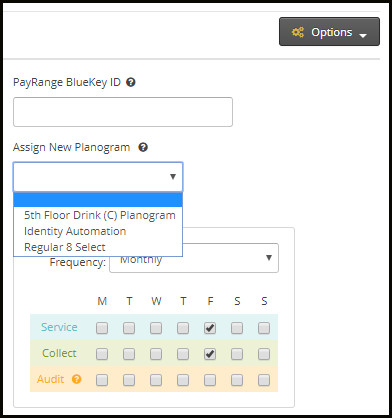The height and width of the screenshot is (418, 392).
Task: Select the blank highlighted planogram option
Action: 98,200
